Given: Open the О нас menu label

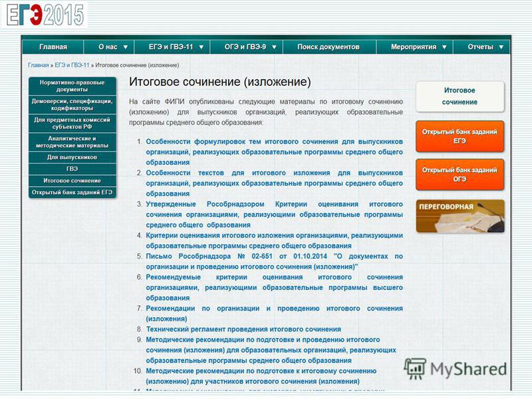Looking at the screenshot, I should (x=108, y=47).
